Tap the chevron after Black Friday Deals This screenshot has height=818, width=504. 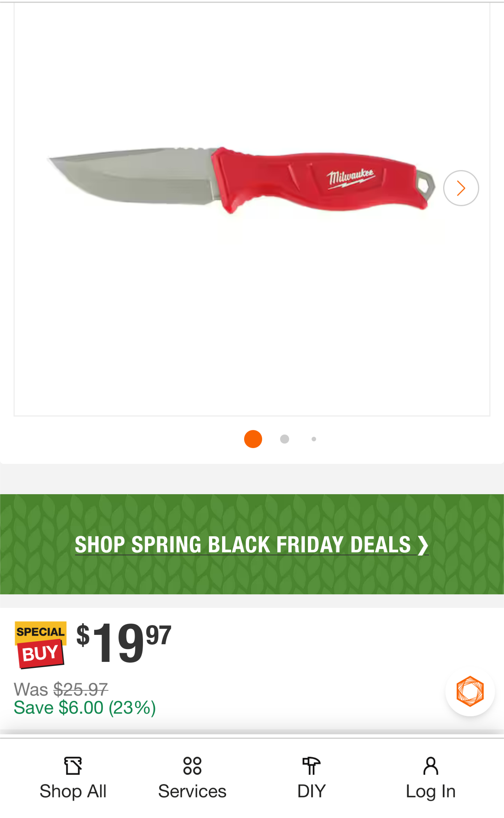pos(423,545)
